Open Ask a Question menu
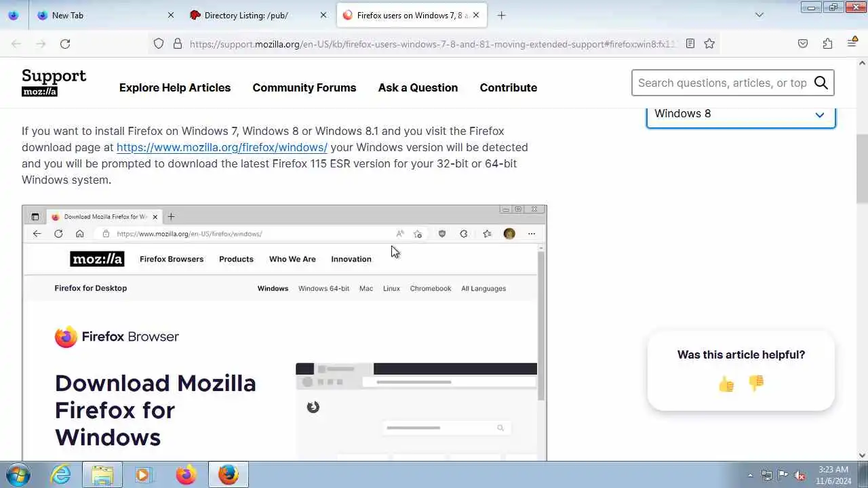 pyautogui.click(x=418, y=87)
